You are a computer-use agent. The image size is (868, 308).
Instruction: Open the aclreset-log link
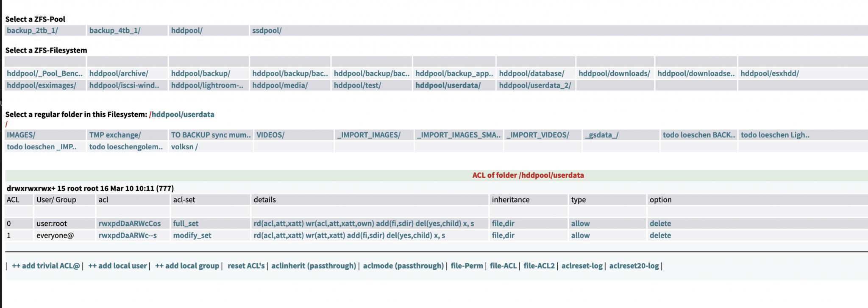pos(582,266)
